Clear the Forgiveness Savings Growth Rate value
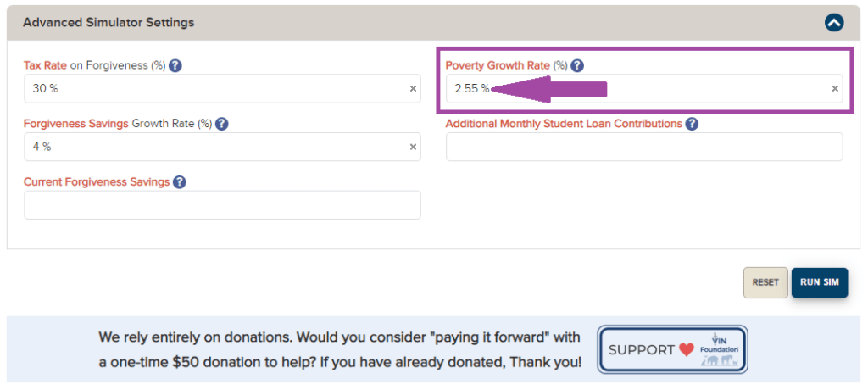 [x=413, y=147]
